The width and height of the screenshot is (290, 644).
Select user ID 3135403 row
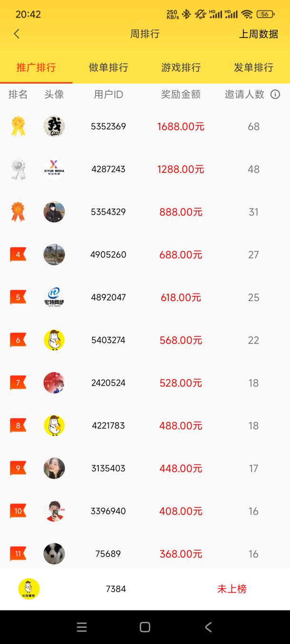pos(145,468)
